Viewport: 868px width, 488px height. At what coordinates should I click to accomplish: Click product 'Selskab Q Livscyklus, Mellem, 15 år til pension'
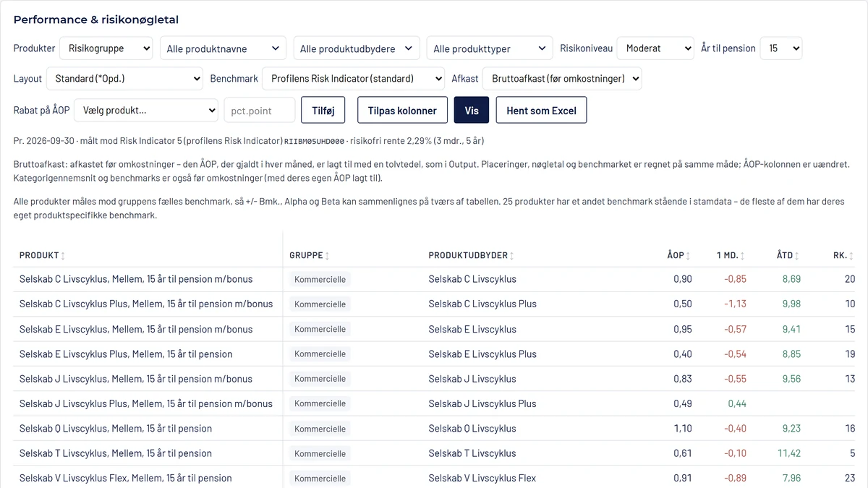coord(116,429)
